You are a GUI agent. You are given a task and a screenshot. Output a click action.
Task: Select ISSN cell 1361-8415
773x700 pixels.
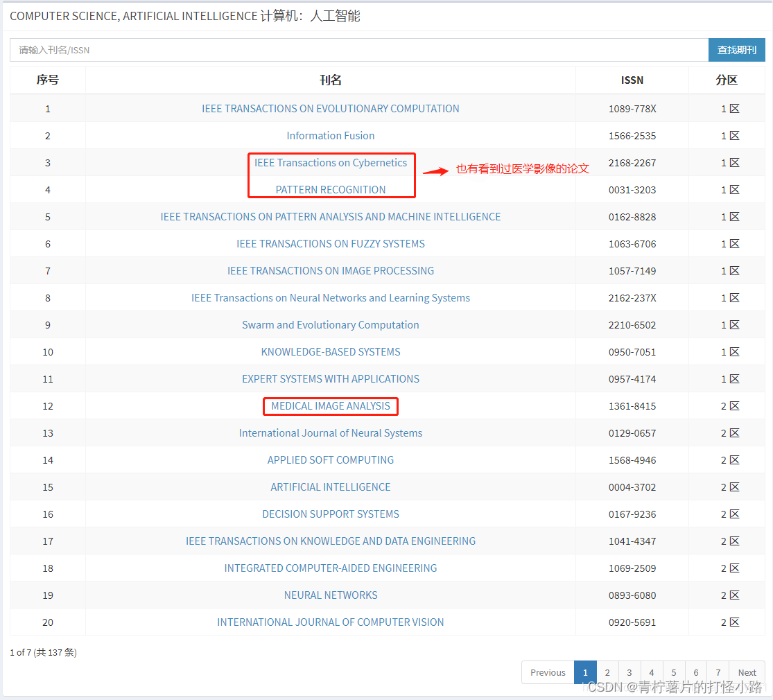pos(632,406)
